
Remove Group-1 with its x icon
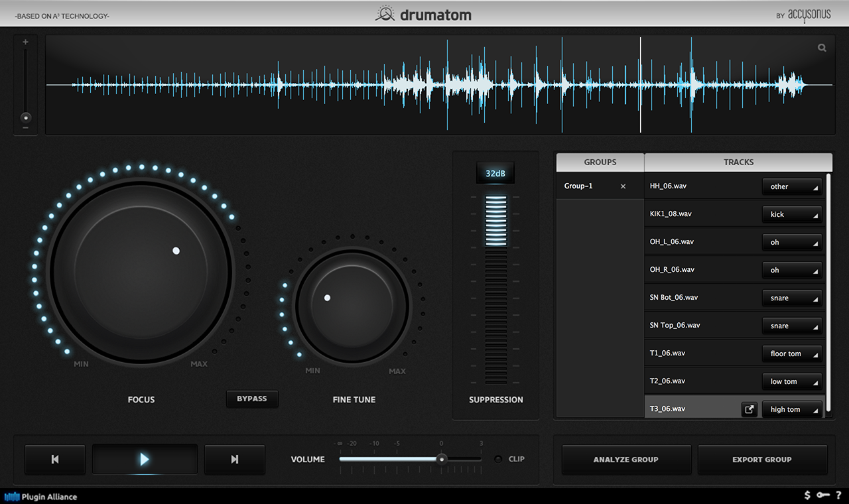[623, 186]
